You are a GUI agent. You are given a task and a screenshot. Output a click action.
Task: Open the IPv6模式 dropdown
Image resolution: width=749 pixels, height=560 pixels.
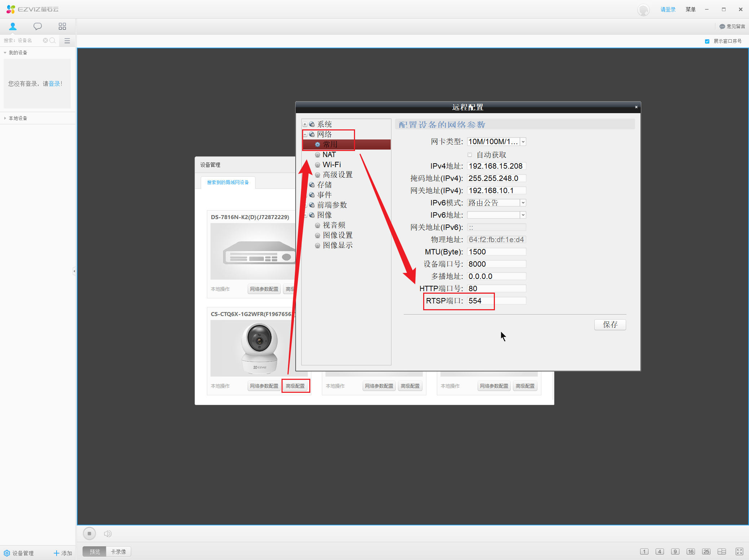coord(523,203)
